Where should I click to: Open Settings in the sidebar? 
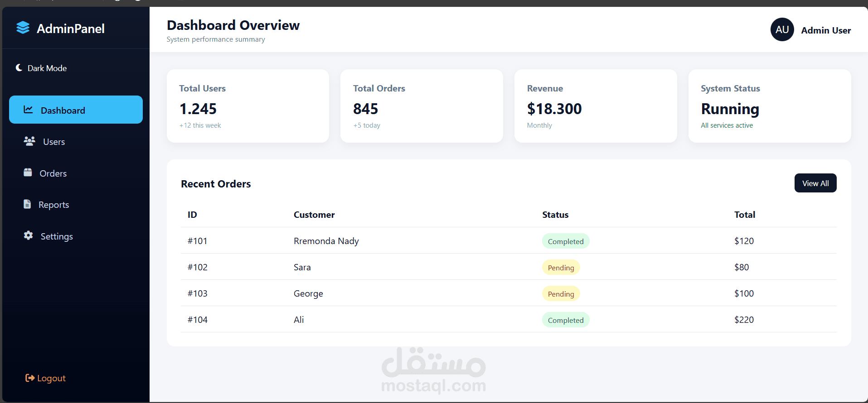[x=76, y=236]
